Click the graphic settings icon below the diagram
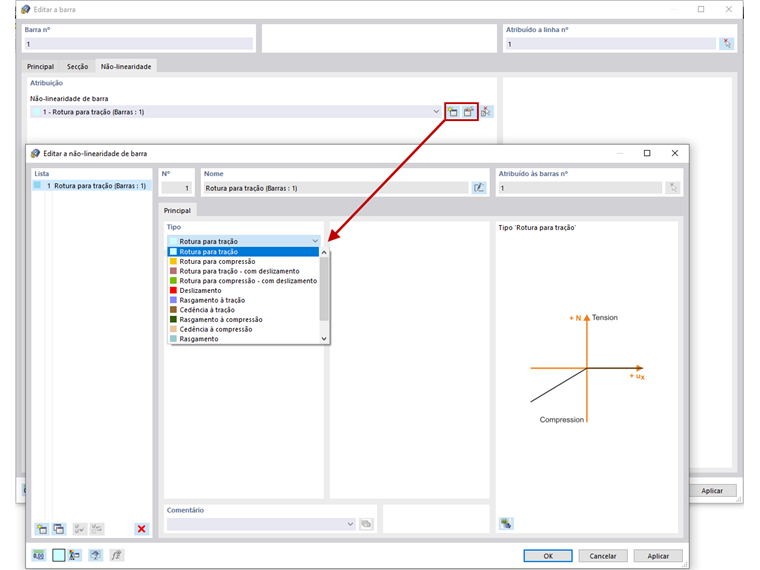The height and width of the screenshot is (570, 760). (506, 523)
